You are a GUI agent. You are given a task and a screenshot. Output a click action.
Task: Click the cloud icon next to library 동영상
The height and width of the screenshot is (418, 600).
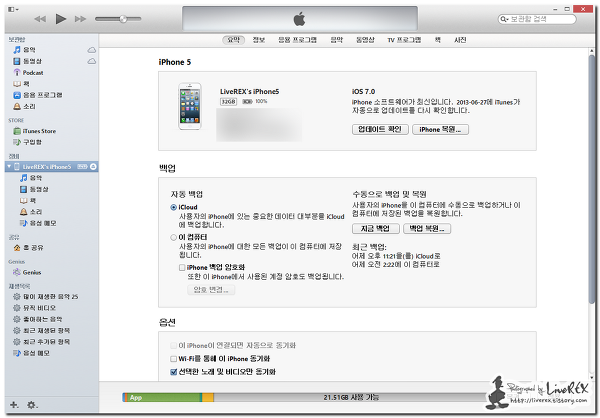92,61
